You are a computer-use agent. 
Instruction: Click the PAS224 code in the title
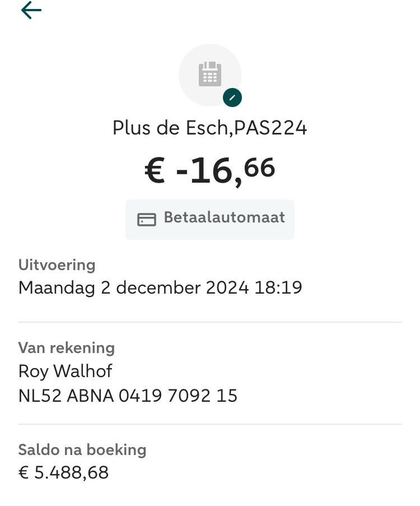(x=270, y=128)
